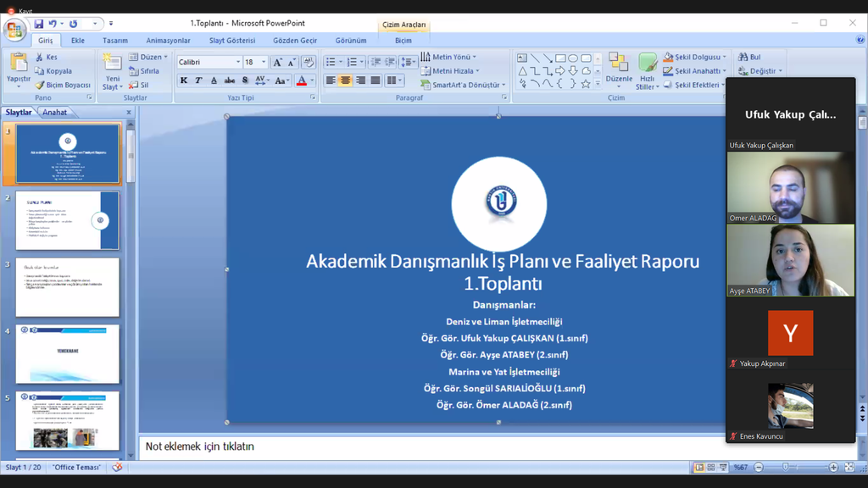The image size is (868, 488).
Task: Click the Yapıştır (Paste) clipboard icon
Action: point(19,63)
